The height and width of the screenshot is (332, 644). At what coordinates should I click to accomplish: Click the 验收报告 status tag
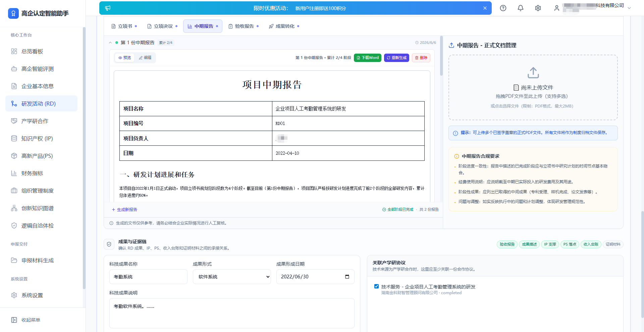(507, 244)
